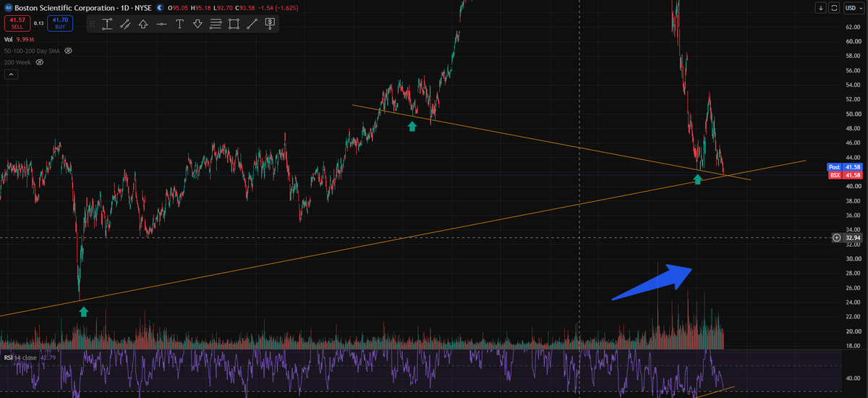Select the arrow up marker tool
868x398 pixels.
tap(143, 24)
